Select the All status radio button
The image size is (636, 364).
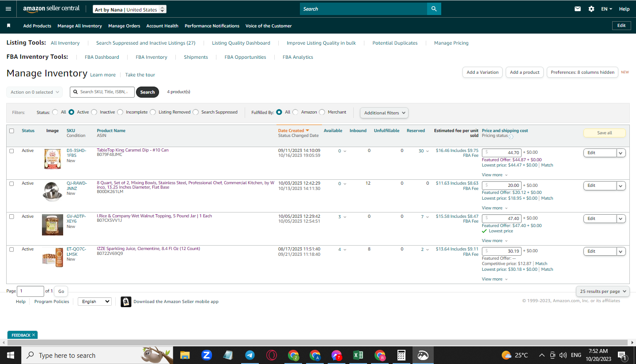click(x=55, y=112)
